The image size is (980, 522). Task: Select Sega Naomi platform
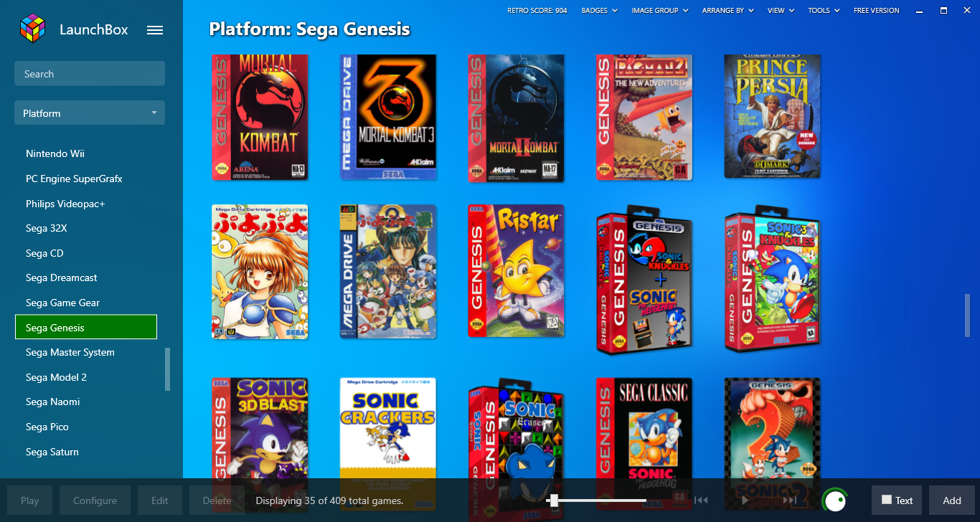point(86,402)
